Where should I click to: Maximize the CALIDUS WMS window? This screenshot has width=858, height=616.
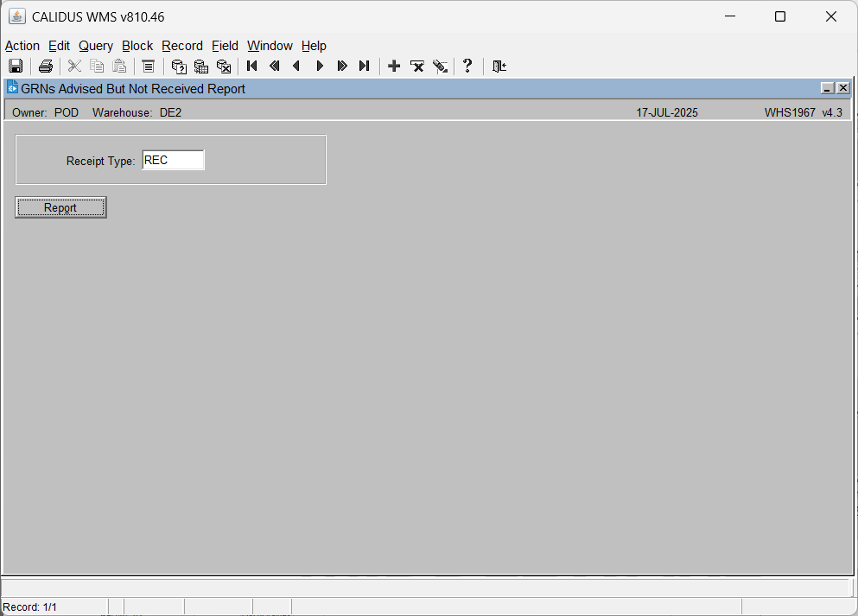(x=780, y=16)
